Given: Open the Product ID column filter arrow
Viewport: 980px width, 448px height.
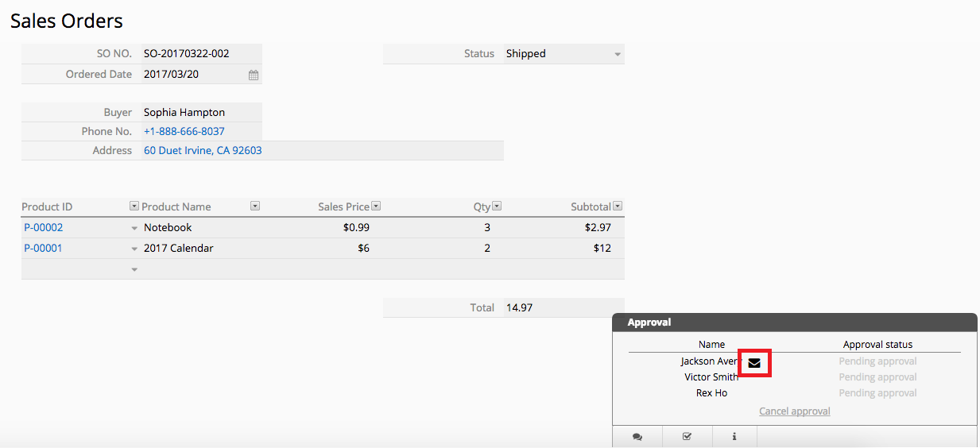Looking at the screenshot, I should pos(134,207).
